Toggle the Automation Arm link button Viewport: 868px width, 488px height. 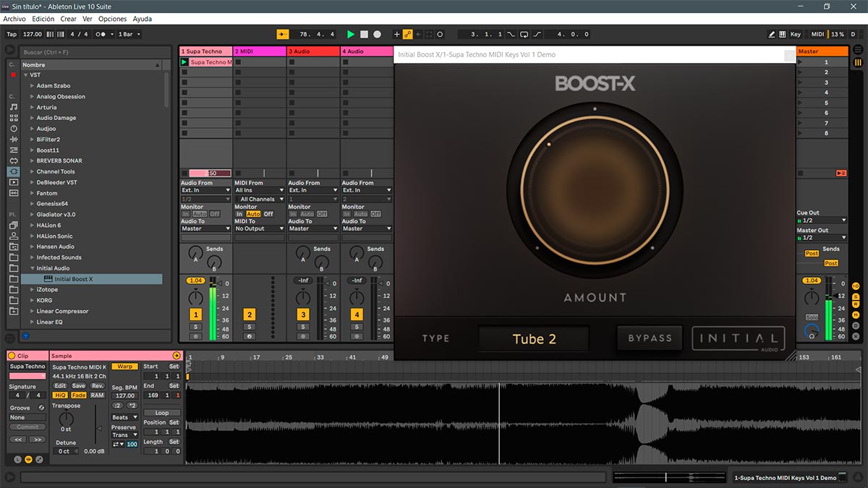[x=407, y=34]
